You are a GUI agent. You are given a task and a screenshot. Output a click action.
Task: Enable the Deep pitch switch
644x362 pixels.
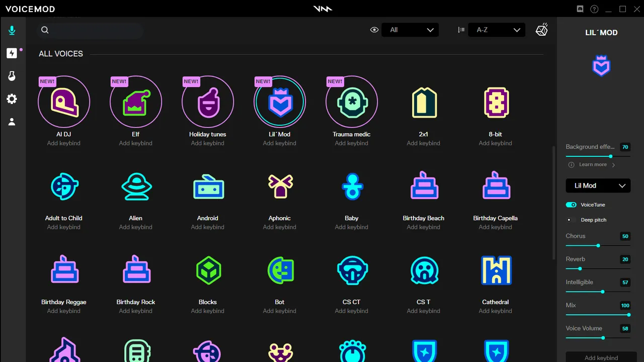click(571, 220)
